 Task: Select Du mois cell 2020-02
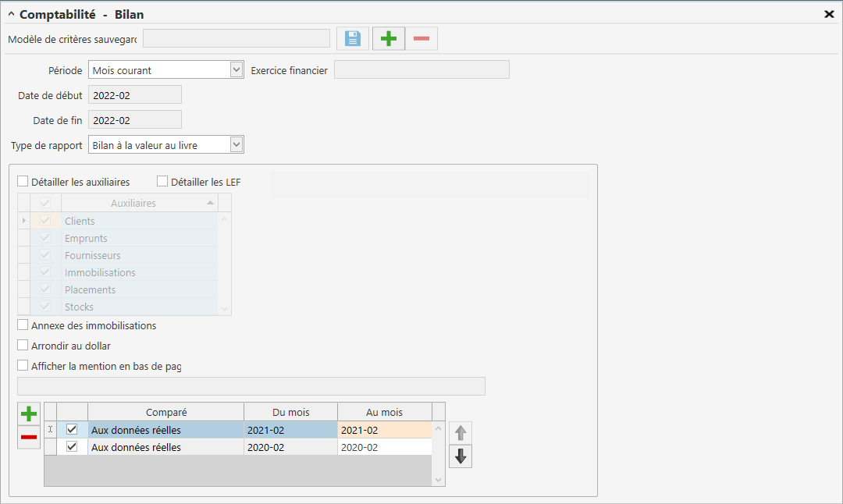pos(290,447)
